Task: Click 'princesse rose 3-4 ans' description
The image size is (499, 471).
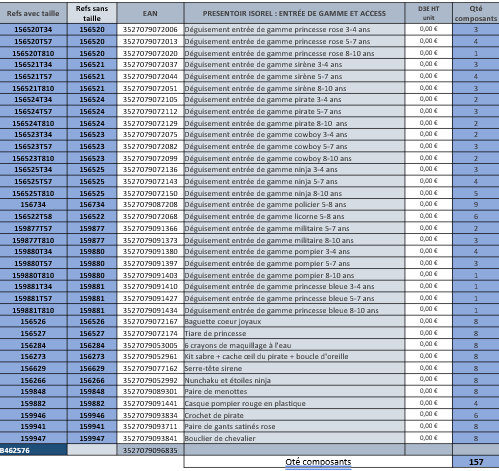Action: [294, 29]
